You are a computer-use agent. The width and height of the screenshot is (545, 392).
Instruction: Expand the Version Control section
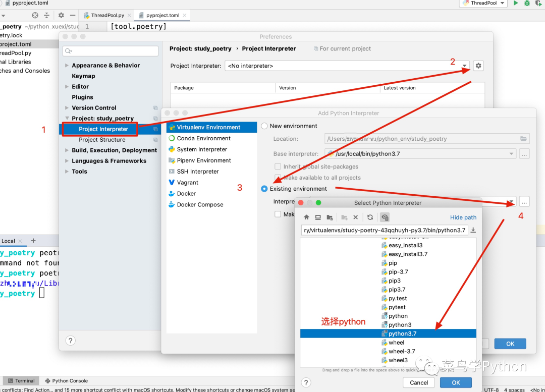coord(67,107)
